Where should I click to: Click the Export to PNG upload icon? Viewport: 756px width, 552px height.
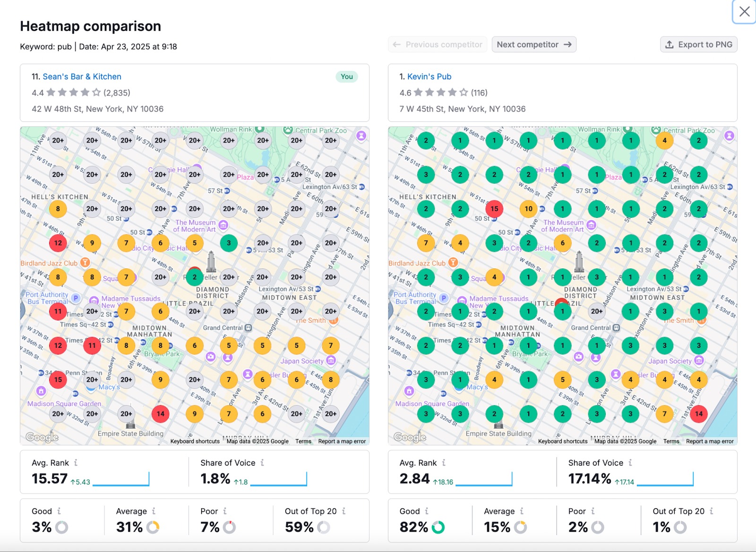pos(669,44)
